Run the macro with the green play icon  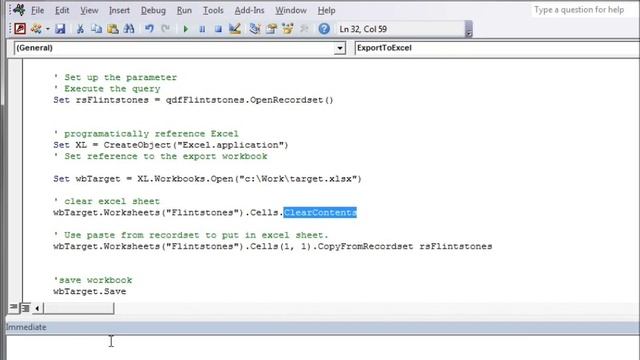point(186,29)
